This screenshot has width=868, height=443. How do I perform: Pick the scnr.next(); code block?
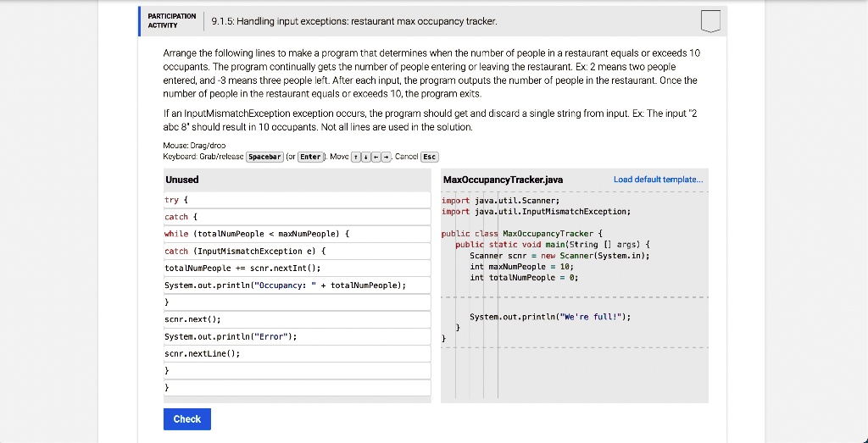coord(297,319)
